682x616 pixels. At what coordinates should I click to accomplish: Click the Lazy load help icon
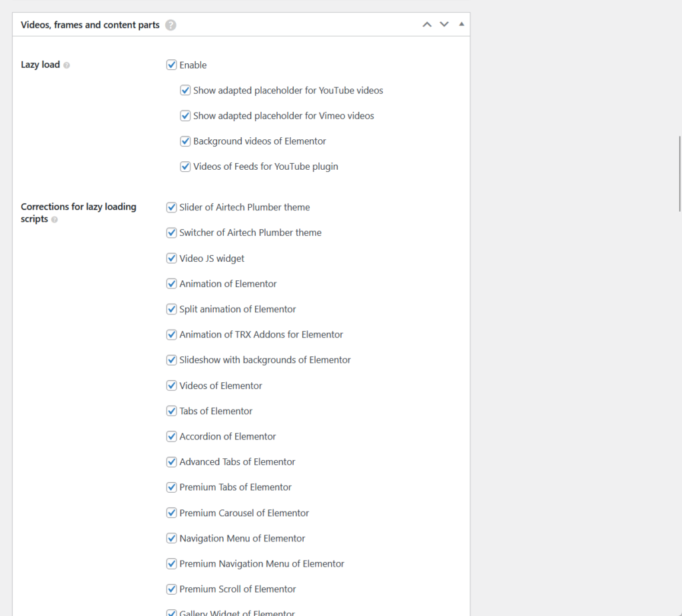coord(67,65)
